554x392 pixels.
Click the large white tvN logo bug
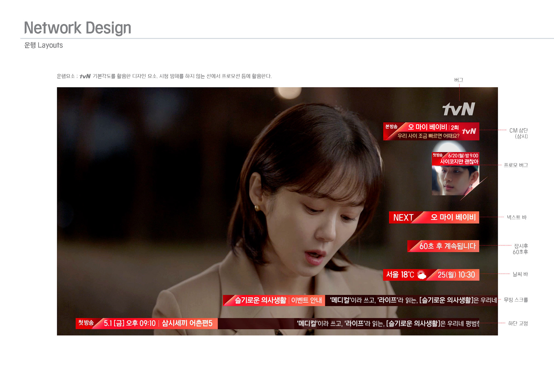pyautogui.click(x=458, y=109)
